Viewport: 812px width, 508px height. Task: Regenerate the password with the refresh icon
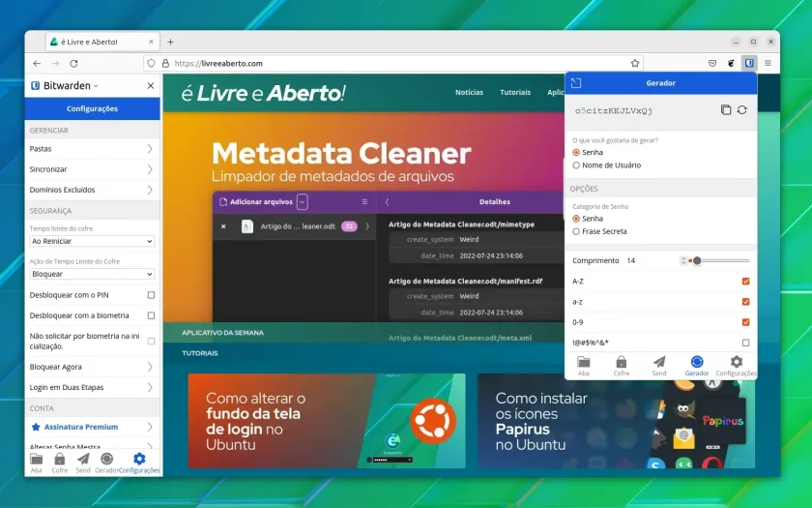click(x=742, y=110)
